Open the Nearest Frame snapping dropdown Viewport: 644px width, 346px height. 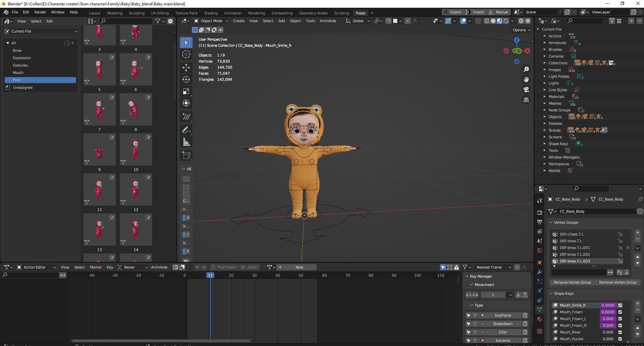point(493,267)
